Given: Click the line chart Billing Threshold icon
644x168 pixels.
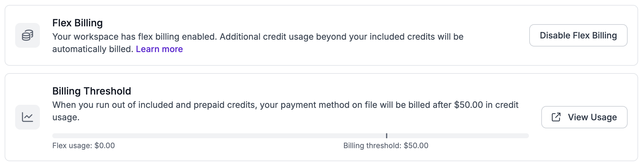Looking at the screenshot, I should pyautogui.click(x=28, y=117).
